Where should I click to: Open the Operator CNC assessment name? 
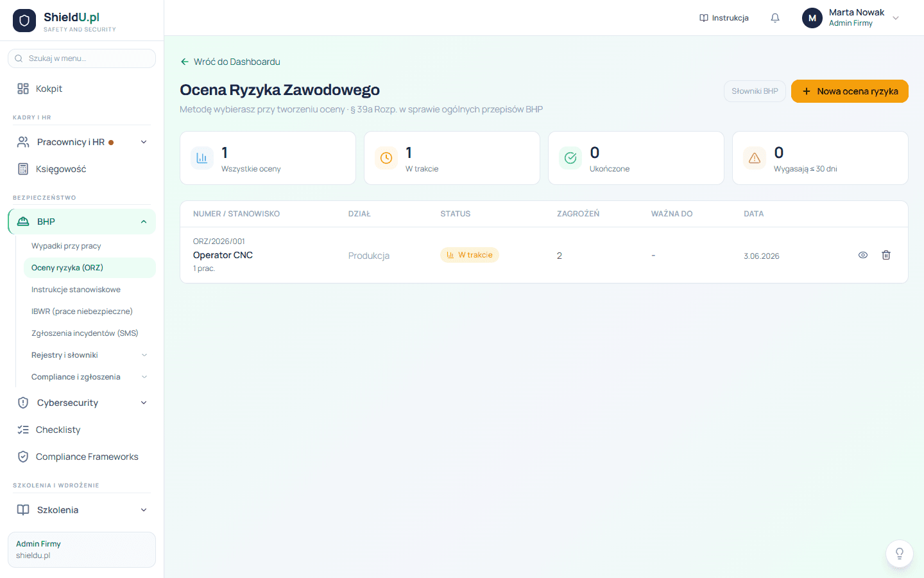click(223, 255)
